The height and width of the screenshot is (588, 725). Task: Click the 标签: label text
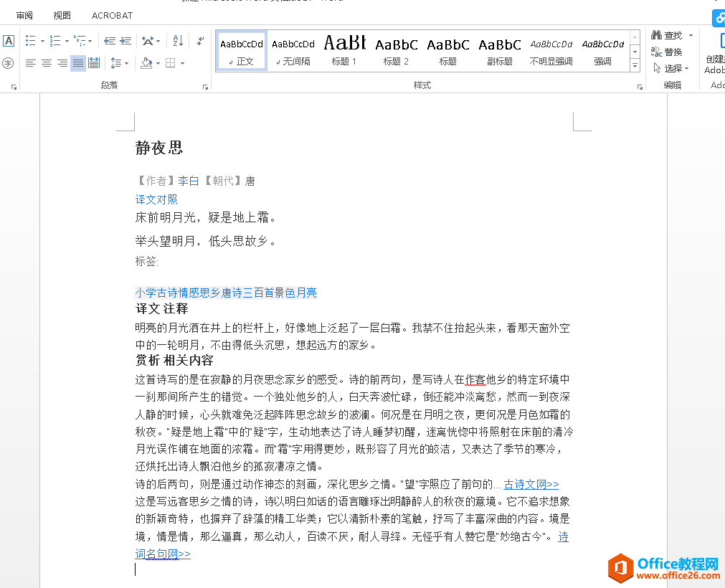[146, 261]
